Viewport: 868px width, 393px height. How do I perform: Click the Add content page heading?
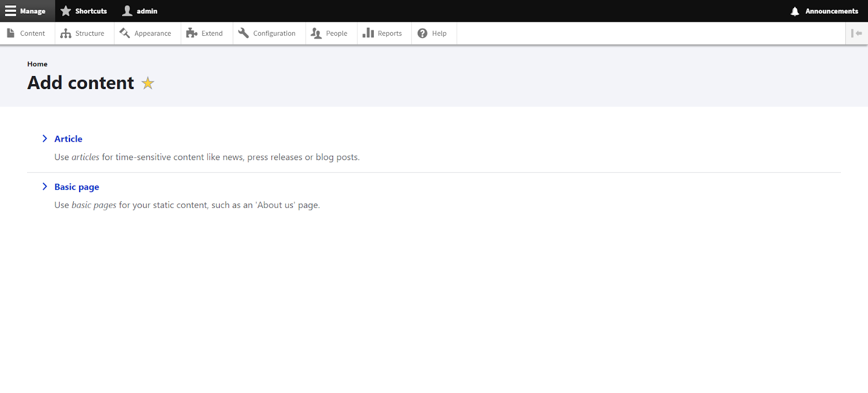pyautogui.click(x=81, y=83)
